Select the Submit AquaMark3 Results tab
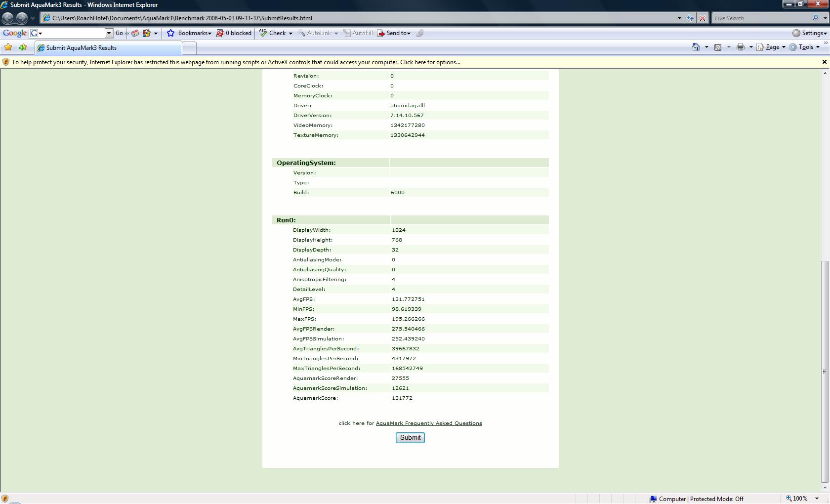Screen dimensions: 830x504 coord(108,48)
